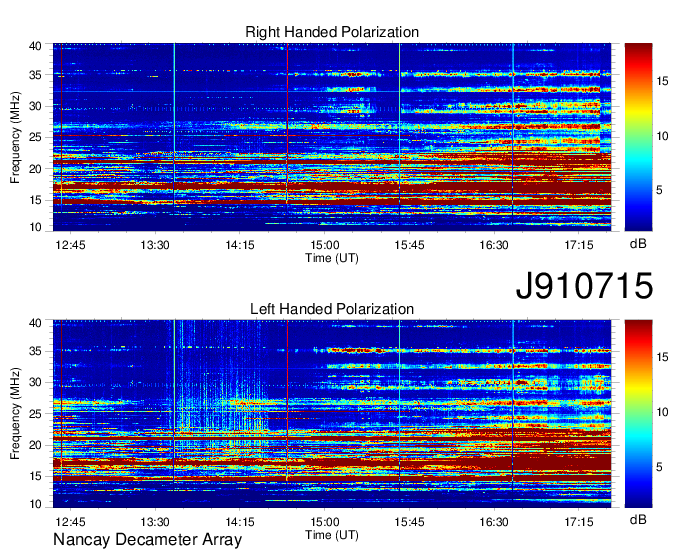680x552 pixels.
Task: Click the 15 MHz tick label on top plot
Action: coord(35,200)
